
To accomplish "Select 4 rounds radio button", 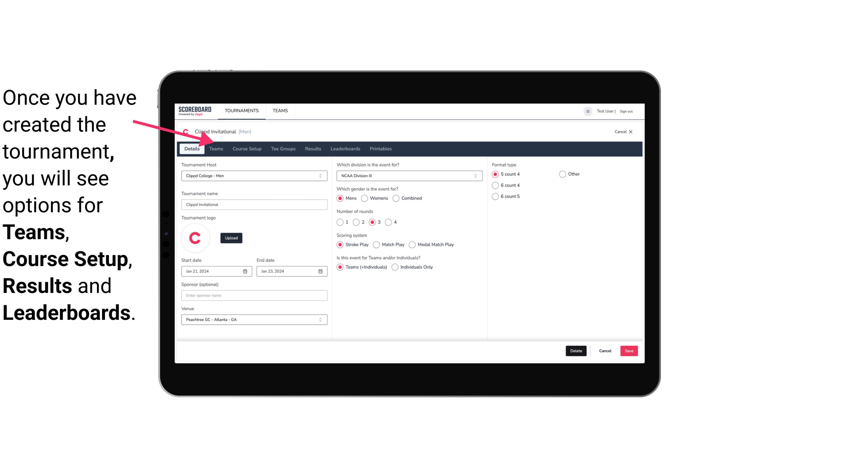I will click(389, 222).
